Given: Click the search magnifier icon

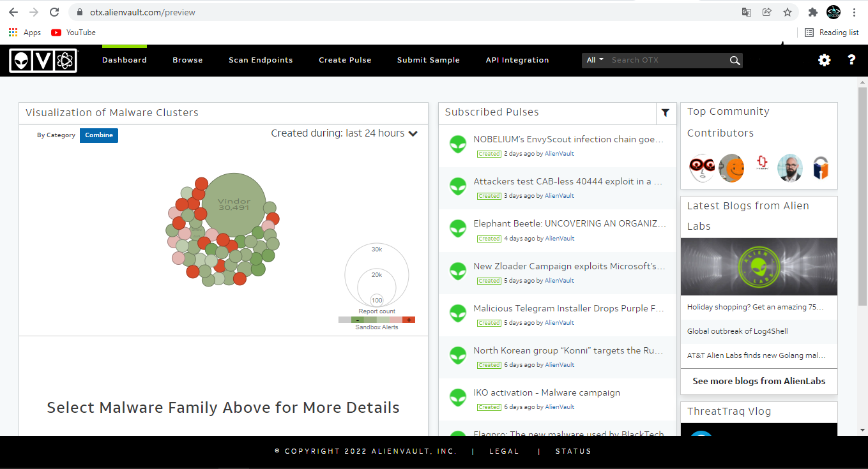Looking at the screenshot, I should 735,61.
